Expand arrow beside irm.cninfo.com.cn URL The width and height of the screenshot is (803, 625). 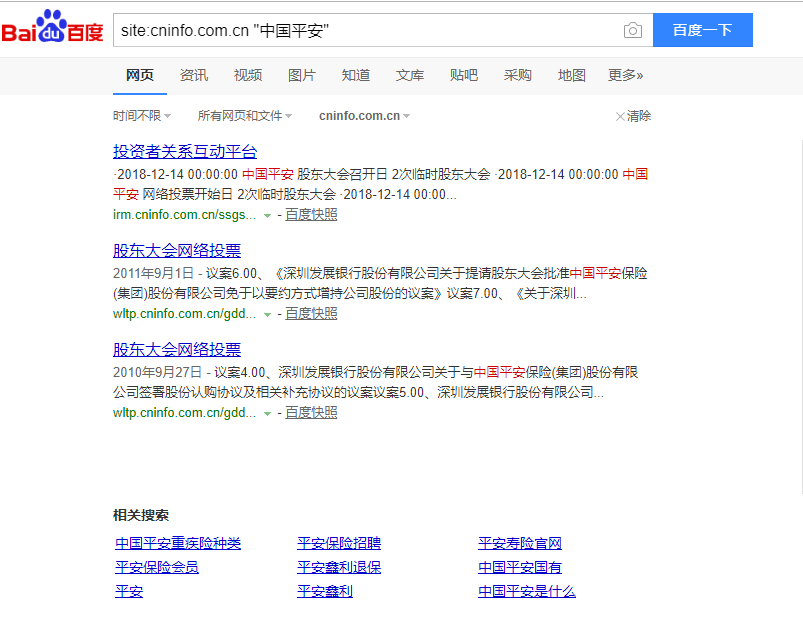[x=267, y=216]
